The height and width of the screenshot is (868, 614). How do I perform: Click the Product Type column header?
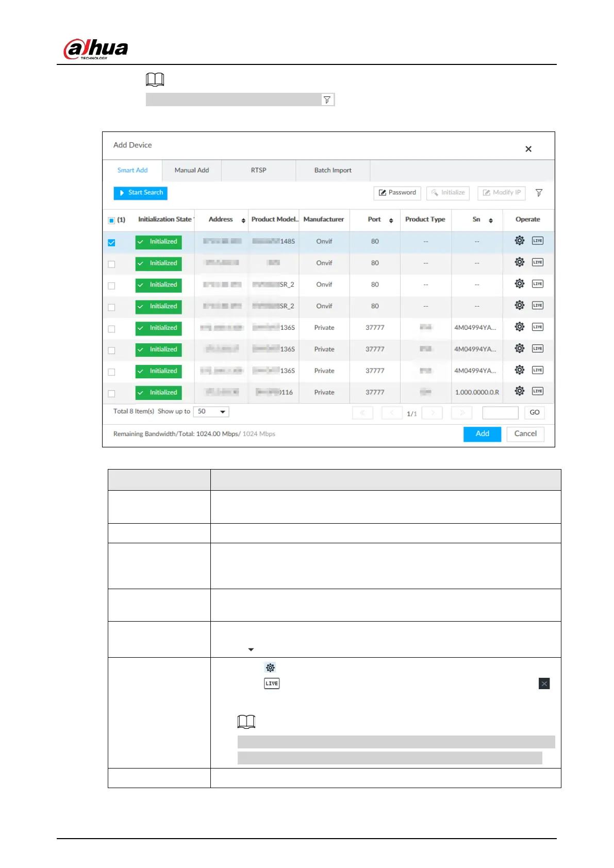425,220
